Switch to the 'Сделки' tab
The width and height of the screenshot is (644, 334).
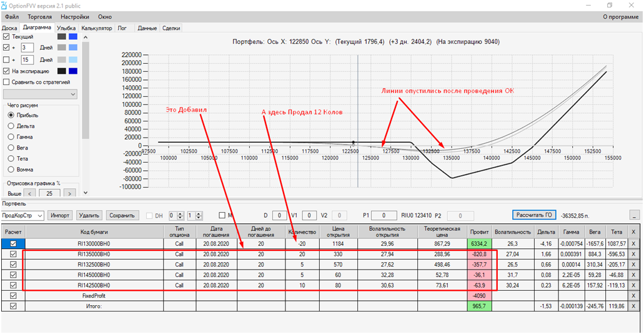171,28
